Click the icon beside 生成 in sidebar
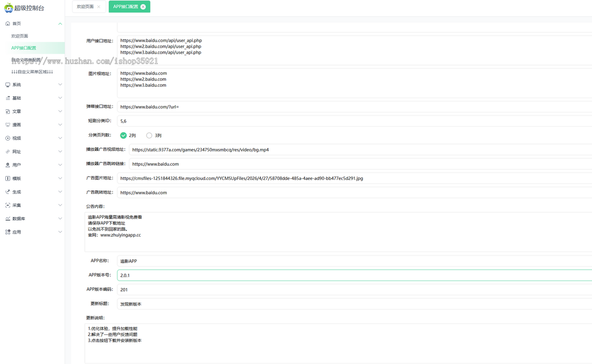The image size is (592, 364). (x=7, y=192)
